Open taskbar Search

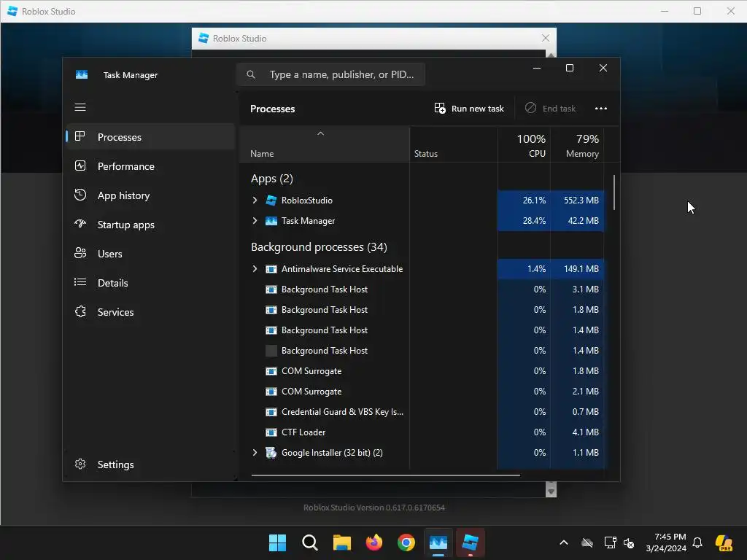pyautogui.click(x=309, y=542)
